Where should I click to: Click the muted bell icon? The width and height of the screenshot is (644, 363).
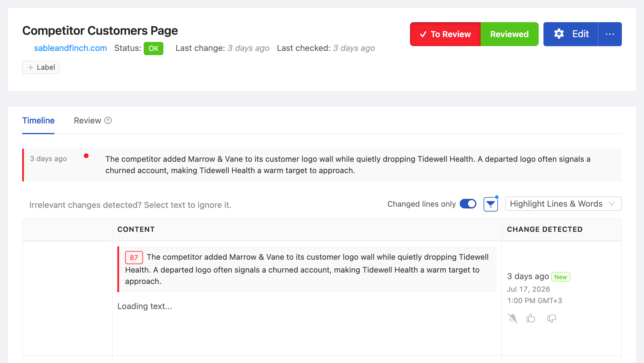(512, 318)
